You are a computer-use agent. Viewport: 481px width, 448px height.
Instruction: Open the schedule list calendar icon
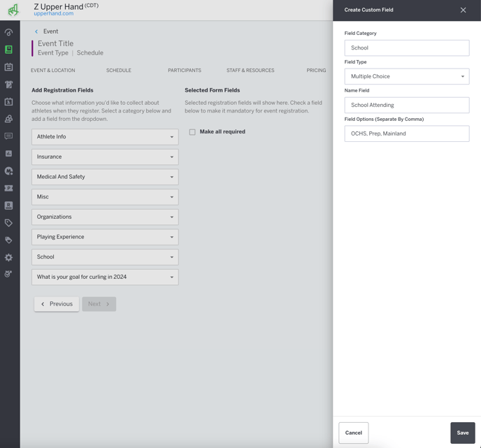[x=8, y=67]
